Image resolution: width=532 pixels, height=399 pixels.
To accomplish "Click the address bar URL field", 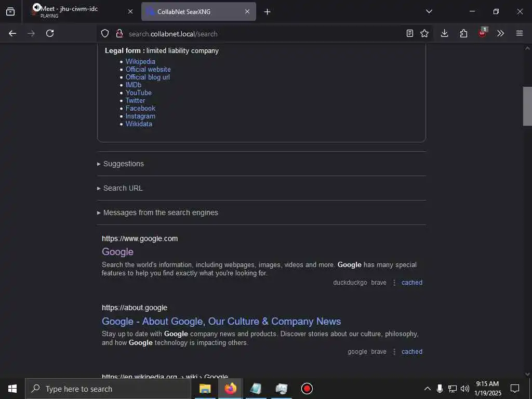I will (x=264, y=34).
